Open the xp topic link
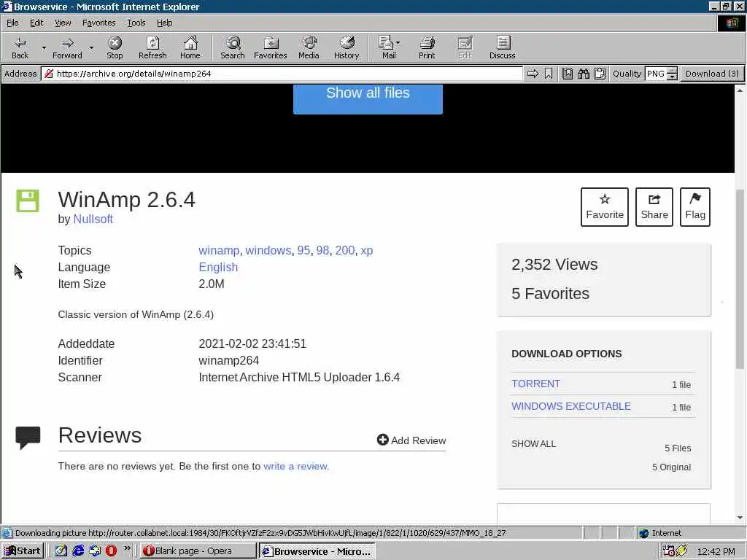The width and height of the screenshot is (747, 560). pos(367,251)
